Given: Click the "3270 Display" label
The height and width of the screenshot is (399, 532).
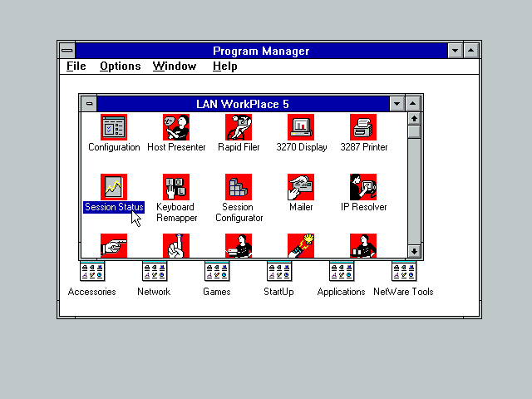Looking at the screenshot, I should [301, 147].
